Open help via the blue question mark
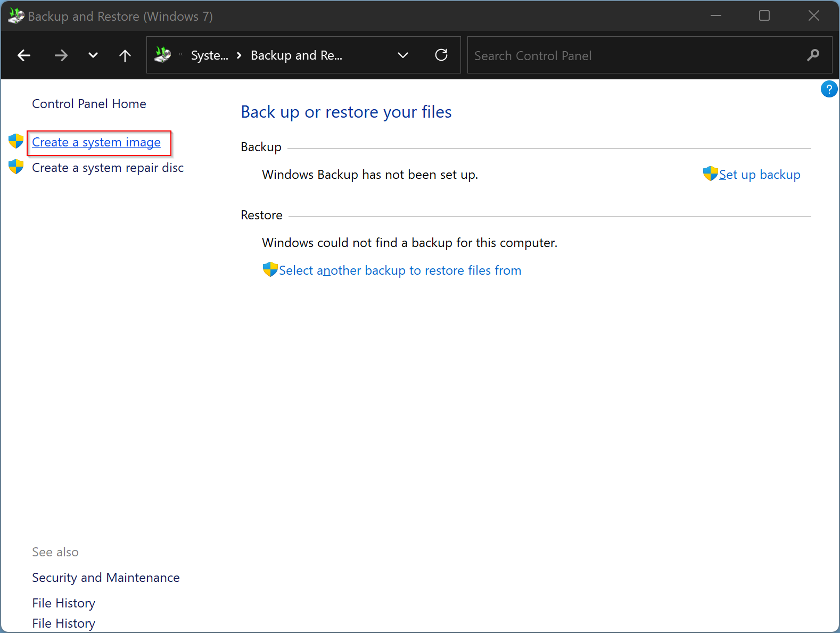This screenshot has height=633, width=840. (x=829, y=89)
